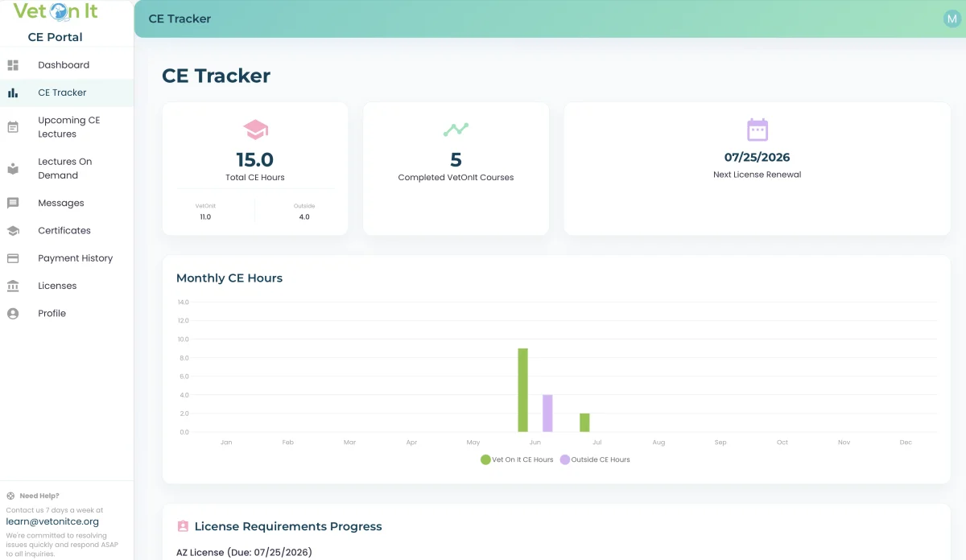Open the Licenses page
The width and height of the screenshot is (966, 560).
67,286
